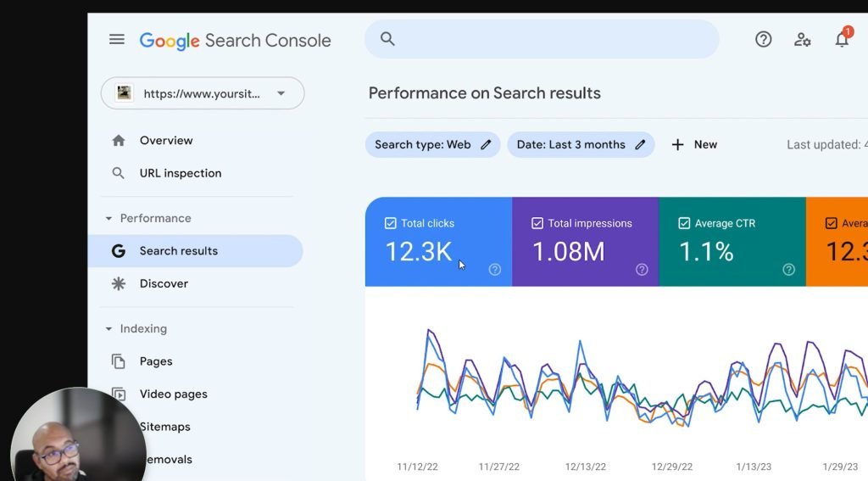Open Average CTR help icon

[789, 269]
